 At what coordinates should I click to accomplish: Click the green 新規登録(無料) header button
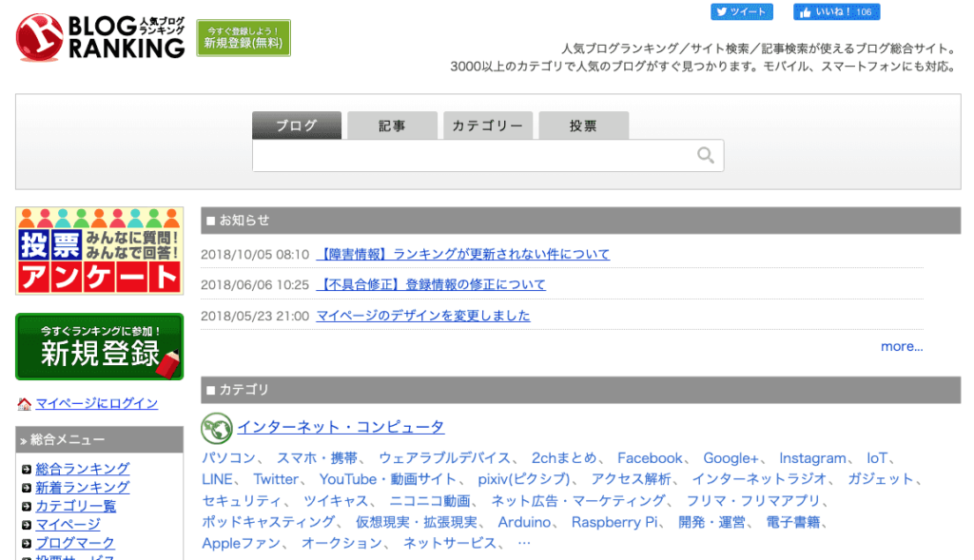point(243,38)
